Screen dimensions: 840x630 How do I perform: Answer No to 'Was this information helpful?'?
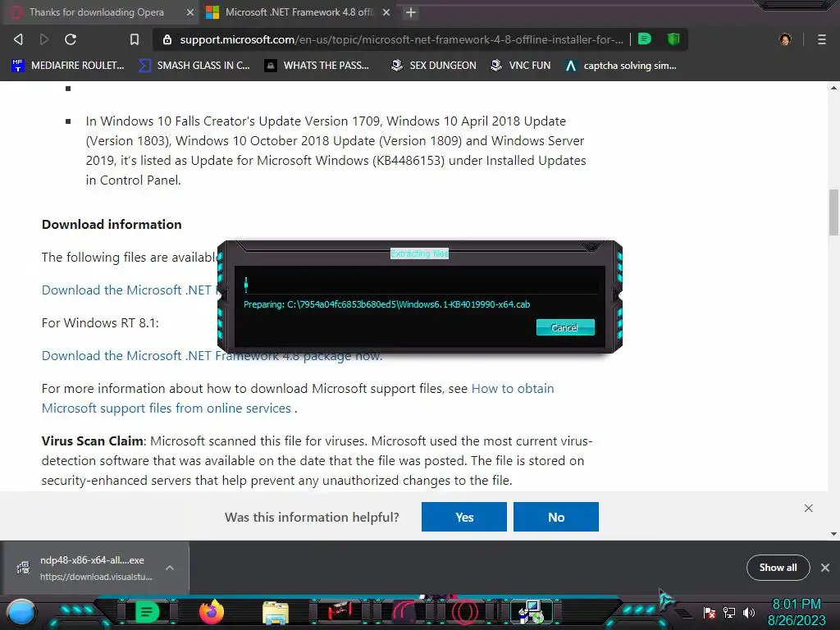(x=556, y=517)
